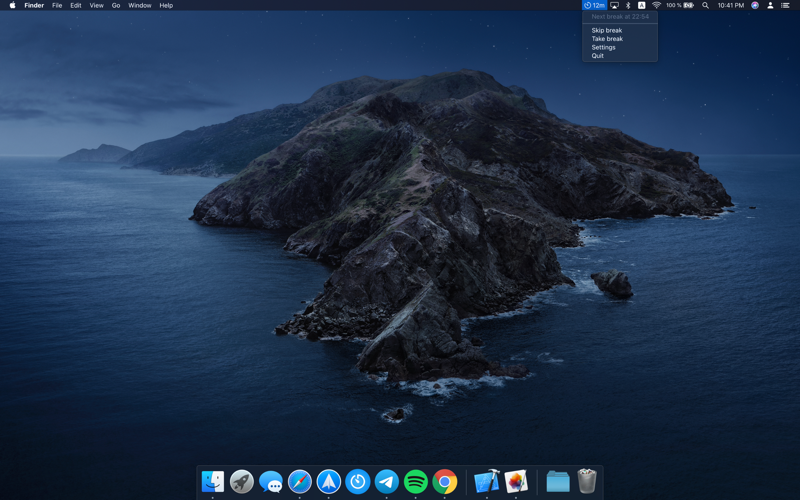The height and width of the screenshot is (500, 800).
Task: Open Trash in the dock
Action: click(x=587, y=482)
